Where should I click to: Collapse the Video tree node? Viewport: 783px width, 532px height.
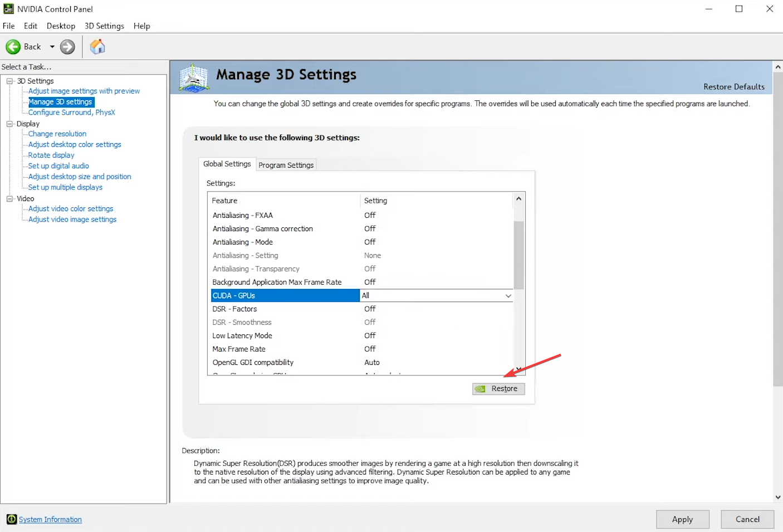9,198
